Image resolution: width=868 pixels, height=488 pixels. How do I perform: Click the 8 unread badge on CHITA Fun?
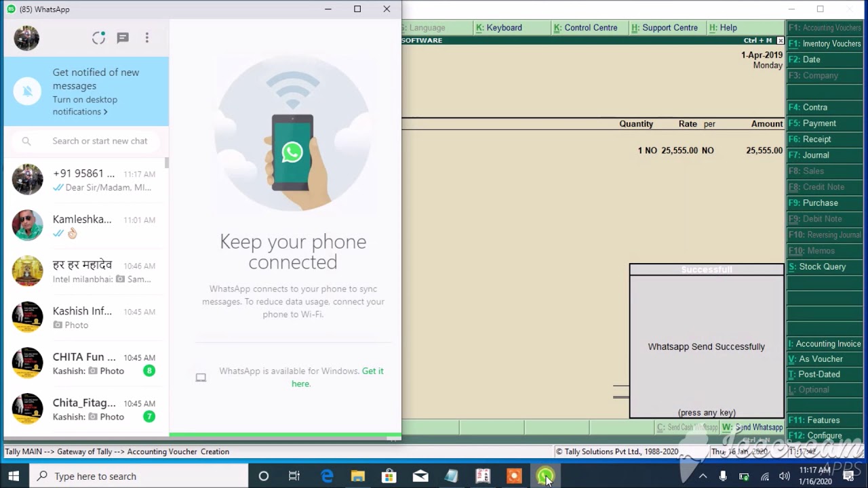(149, 371)
